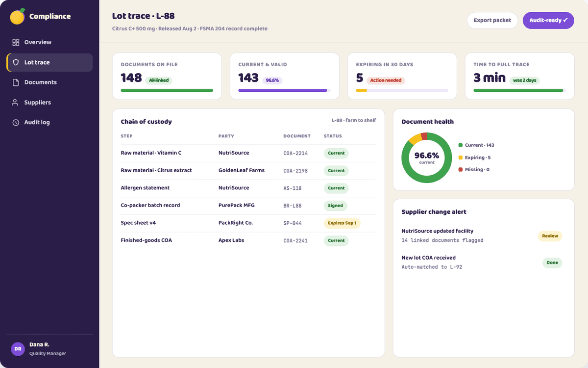The width and height of the screenshot is (588, 368).
Task: Click the orange Compliance logo icon
Action: (18, 16)
